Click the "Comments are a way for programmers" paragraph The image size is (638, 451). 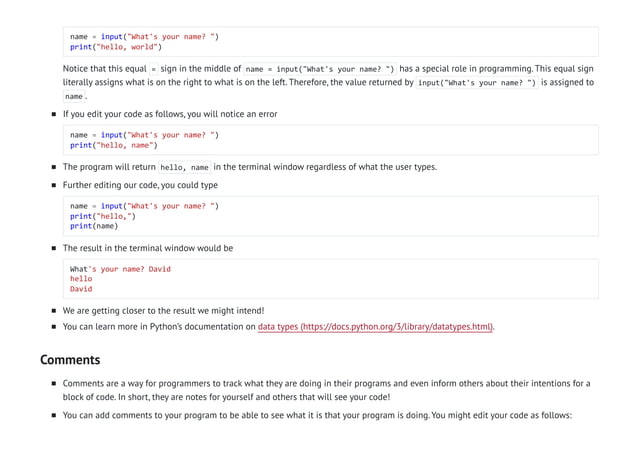[326, 390]
